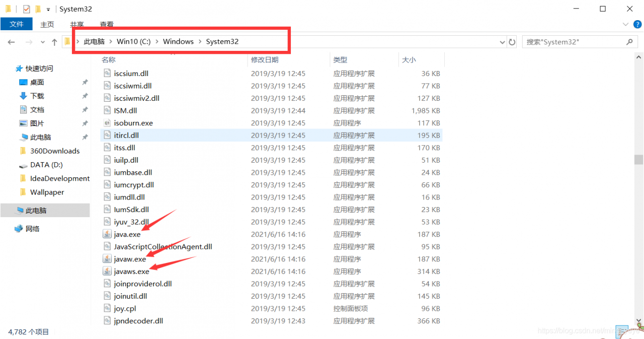Image resolution: width=644 pixels, height=339 pixels.
Task: Click the refresh button beside address bar
Action: point(512,42)
